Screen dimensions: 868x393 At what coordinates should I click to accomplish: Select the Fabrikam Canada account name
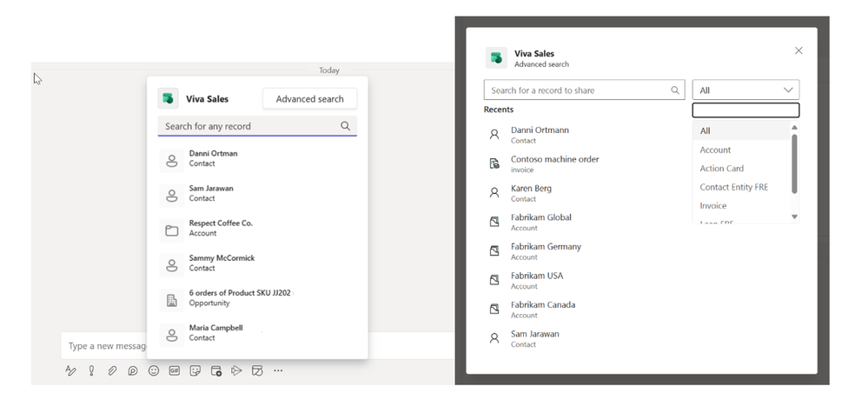point(542,305)
